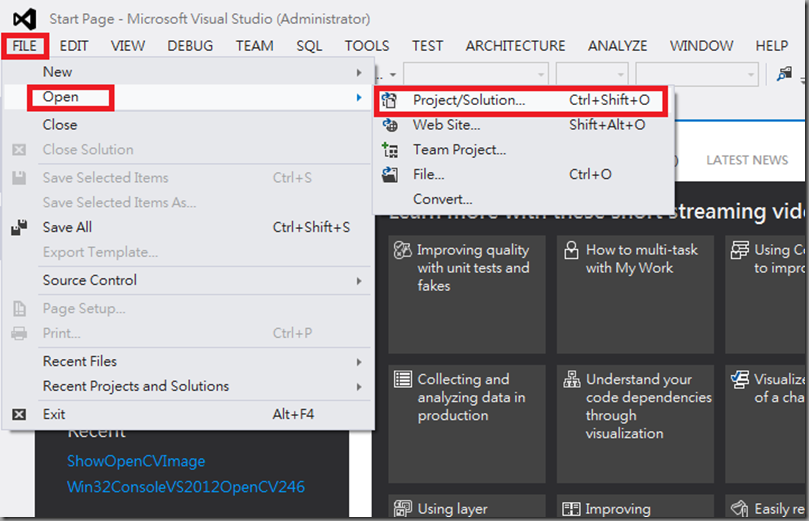Select Web Site... menu entry
This screenshot has height=521, width=809.
523,125
